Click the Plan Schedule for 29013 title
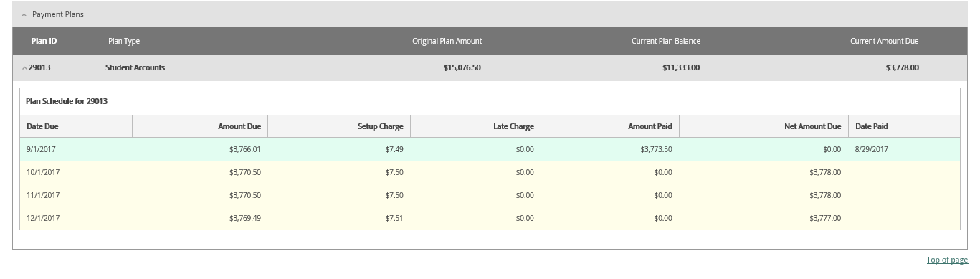This screenshot has height=279, width=980. tap(67, 101)
